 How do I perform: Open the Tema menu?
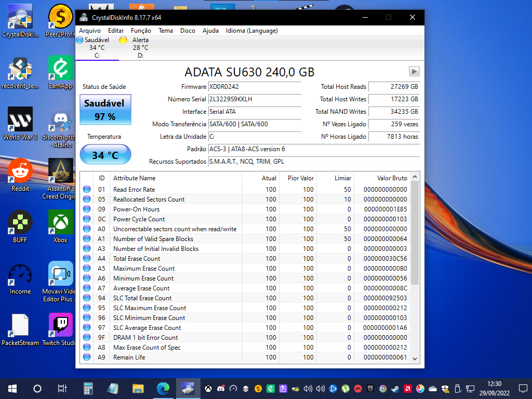[166, 31]
